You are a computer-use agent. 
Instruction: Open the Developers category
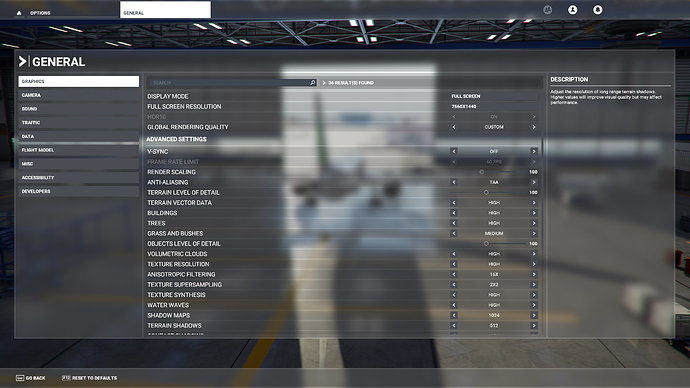coord(79,191)
